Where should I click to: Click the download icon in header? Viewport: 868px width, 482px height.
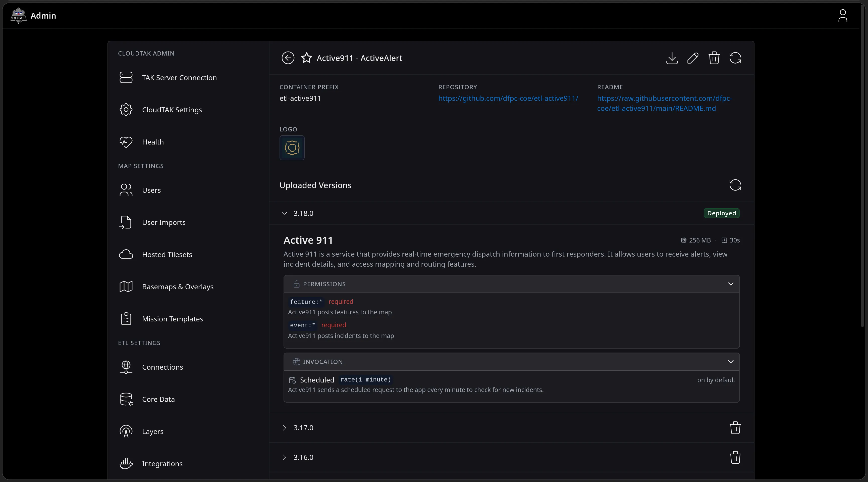click(x=672, y=58)
